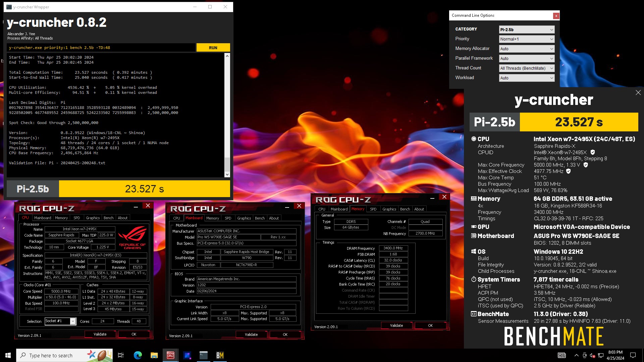Open the SPD tab in left CPU-Z window
This screenshot has width=644, height=362.
77,218
